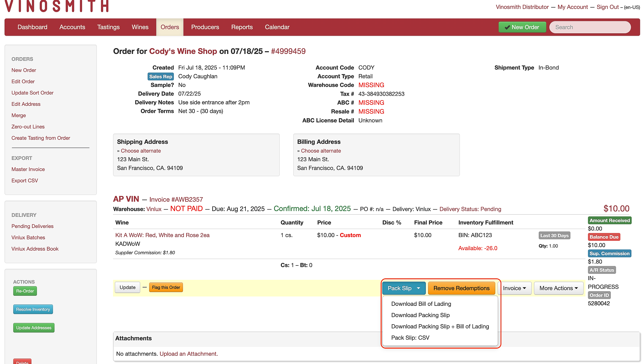
Task: Open the Tastings tab
Action: point(108,27)
